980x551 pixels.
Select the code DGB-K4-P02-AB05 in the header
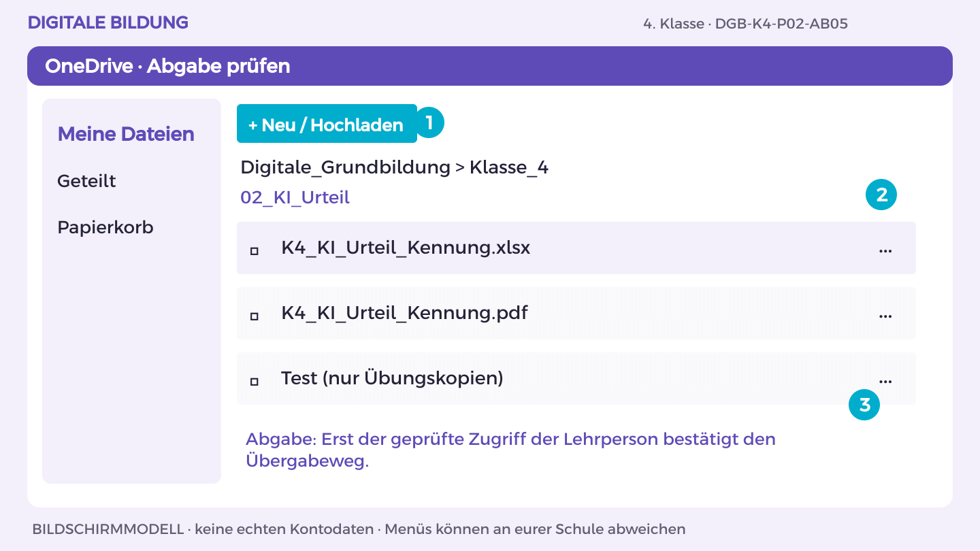point(781,24)
